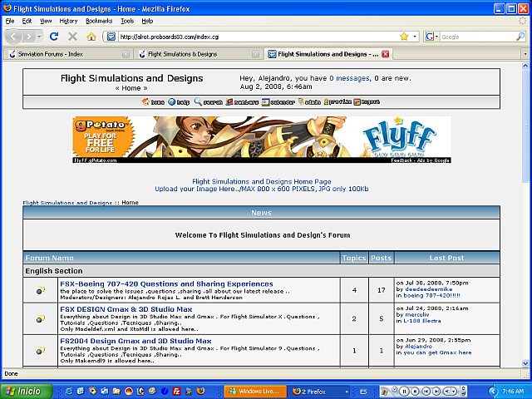Image resolution: width=532 pixels, height=399 pixels.
Task: Open last post L-188 Electra link
Action: (x=422, y=321)
